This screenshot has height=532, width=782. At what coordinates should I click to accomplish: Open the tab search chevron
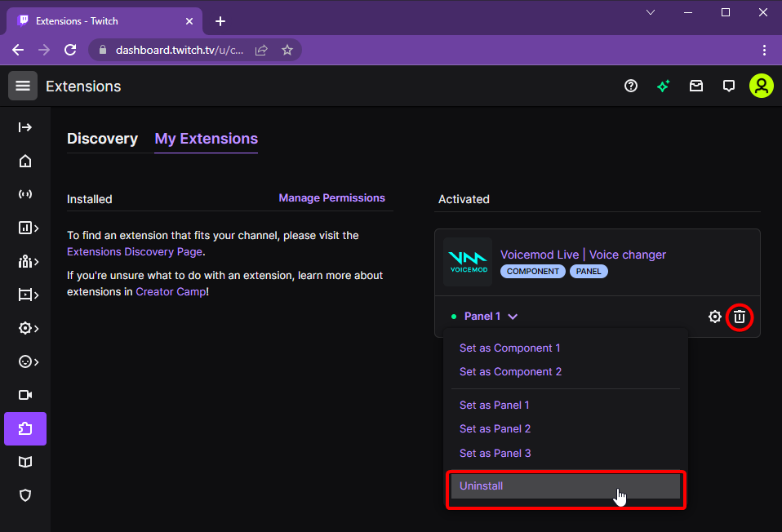(651, 12)
